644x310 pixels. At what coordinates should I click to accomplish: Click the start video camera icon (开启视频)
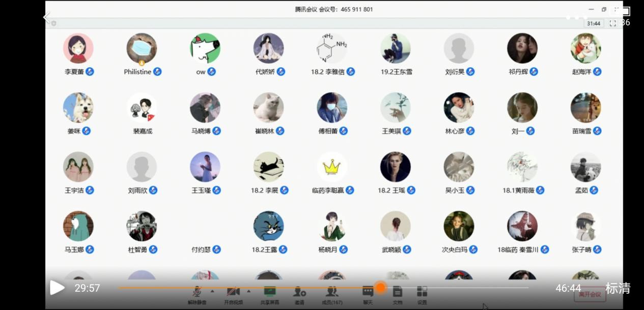tap(233, 292)
